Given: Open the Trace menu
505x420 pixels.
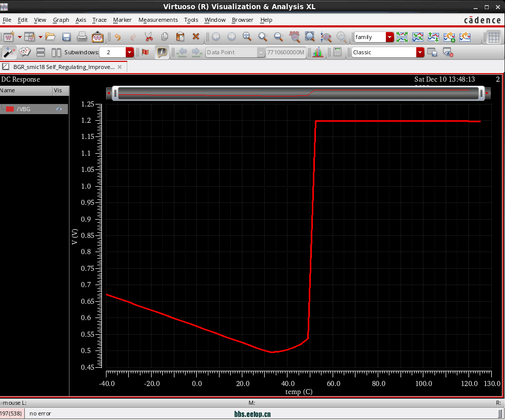Looking at the screenshot, I should (x=99, y=20).
